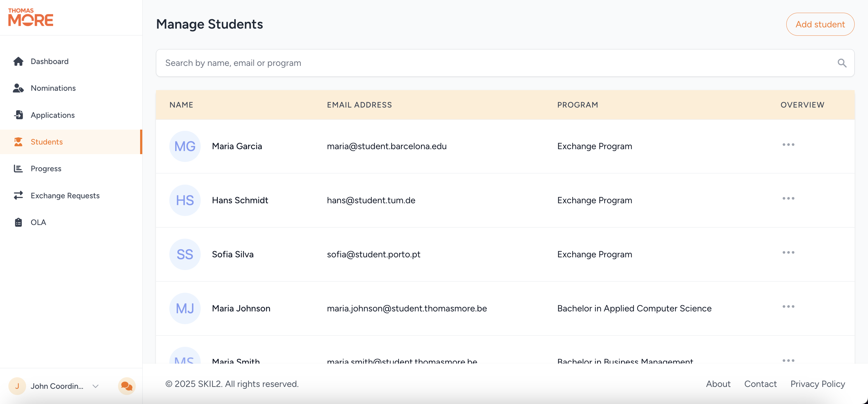Focus the student search field
The image size is (868, 404).
click(505, 63)
